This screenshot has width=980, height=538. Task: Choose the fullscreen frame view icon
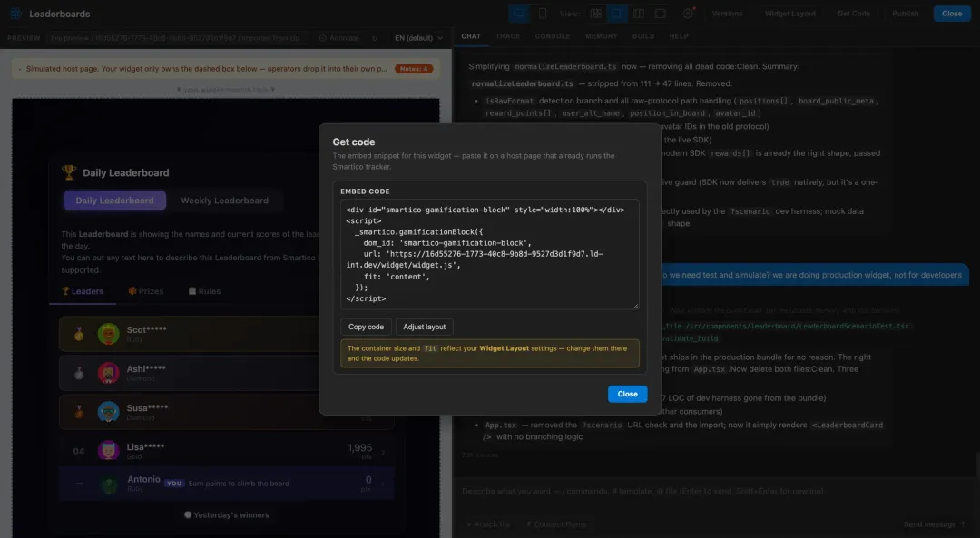point(660,13)
